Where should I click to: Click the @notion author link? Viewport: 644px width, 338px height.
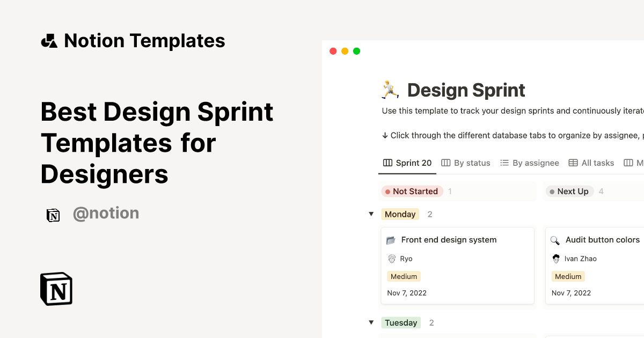coord(106,214)
